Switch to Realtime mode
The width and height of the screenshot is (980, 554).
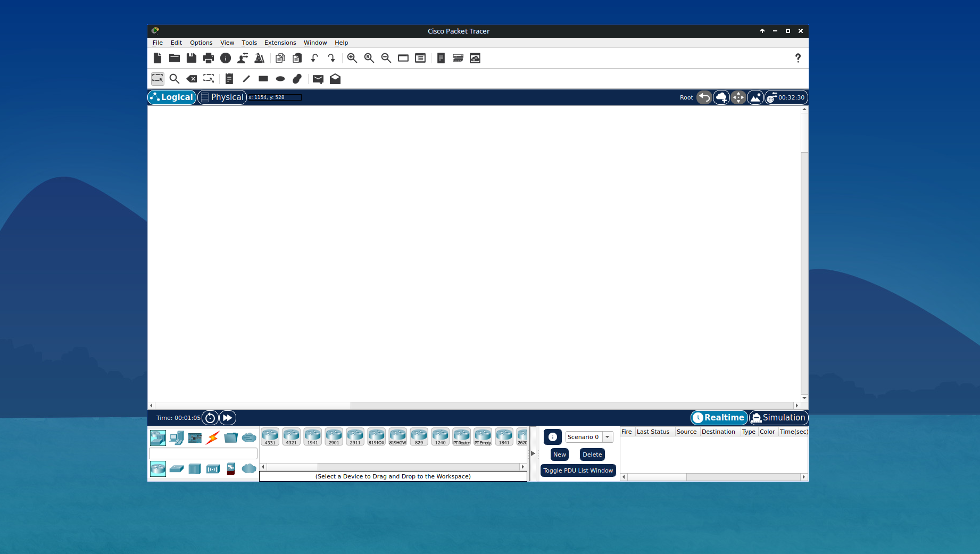[719, 418]
